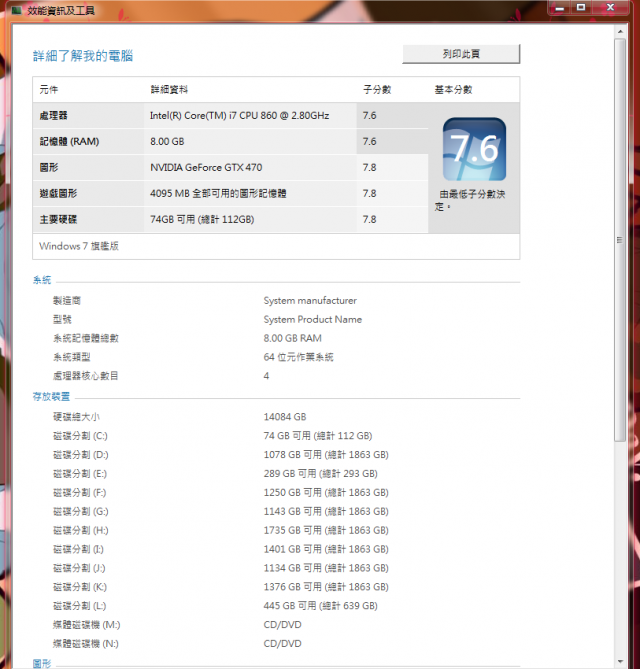The image size is (640, 670).
Task: Click NVIDIA GeForce GTX 470 text
Action: point(206,168)
